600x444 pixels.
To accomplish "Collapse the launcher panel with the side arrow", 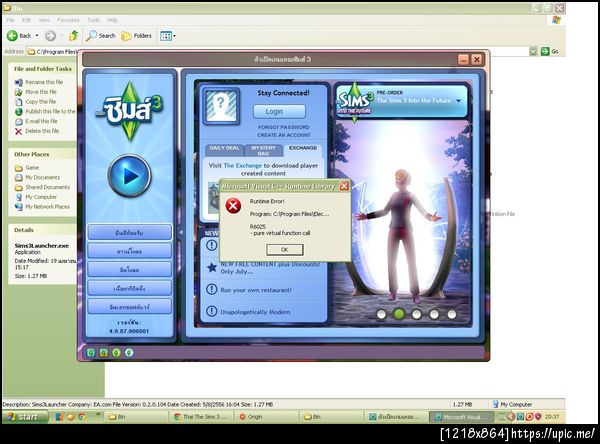I will tap(181, 232).
